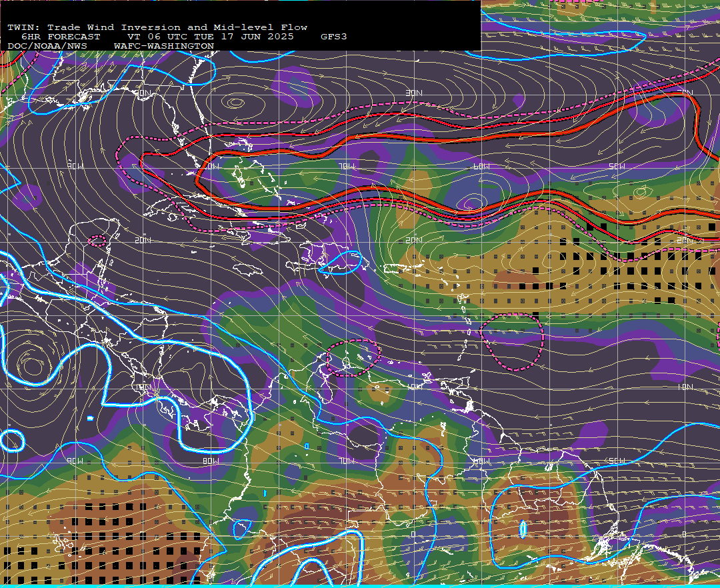Screen dimensions: 720x588
Task: Select the '6HR FORECAST' header text
Action: point(61,37)
